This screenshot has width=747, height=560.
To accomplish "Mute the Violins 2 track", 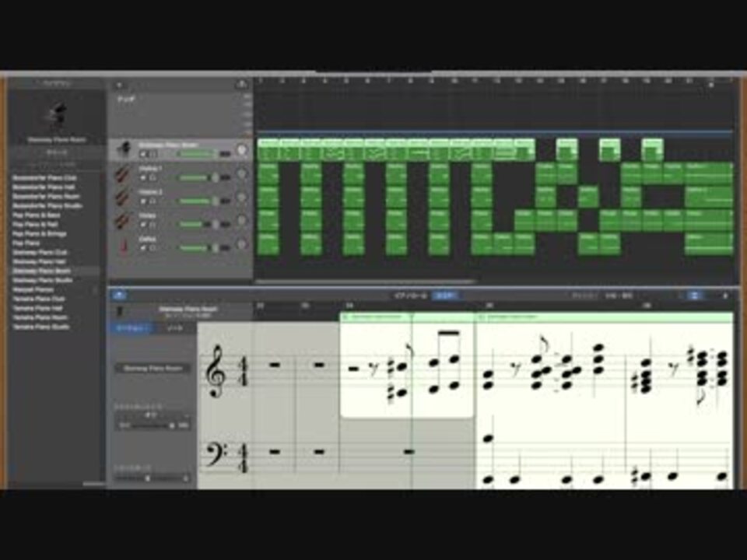I will 143,201.
